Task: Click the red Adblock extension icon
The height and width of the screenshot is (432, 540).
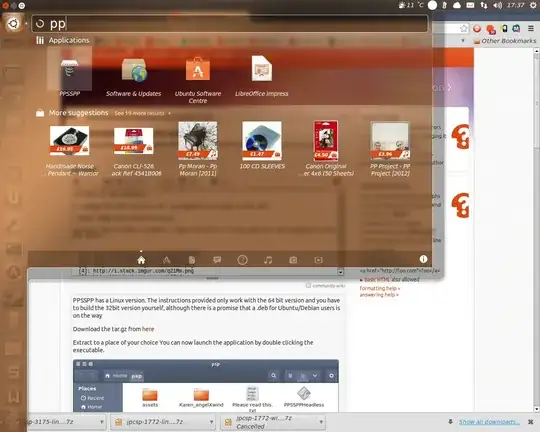Action: click(477, 29)
